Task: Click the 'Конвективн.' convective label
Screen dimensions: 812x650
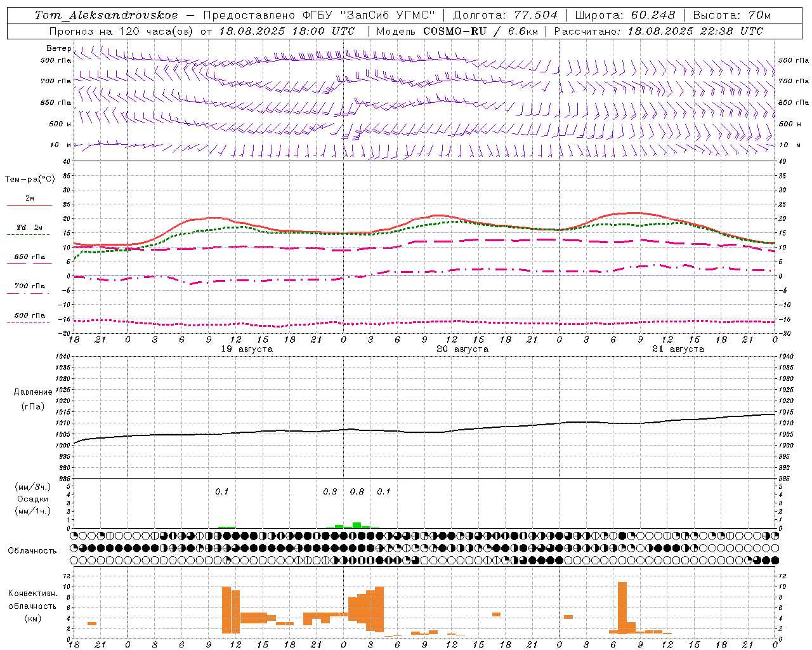Action: point(32,594)
